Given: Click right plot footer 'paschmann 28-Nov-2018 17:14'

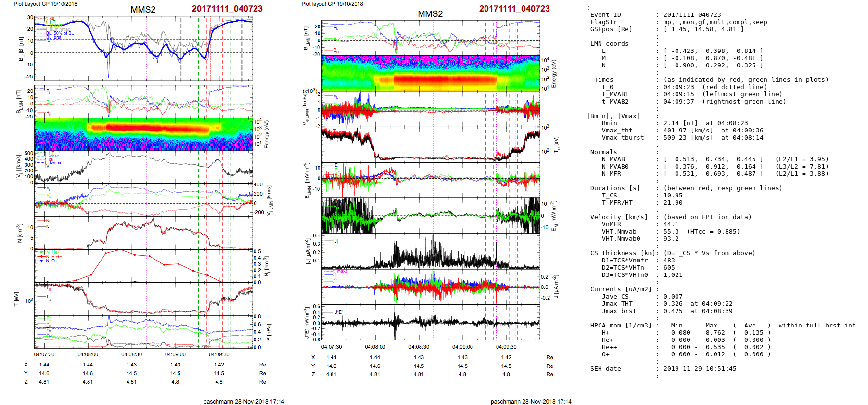Looking at the screenshot, I should (x=531, y=402).
